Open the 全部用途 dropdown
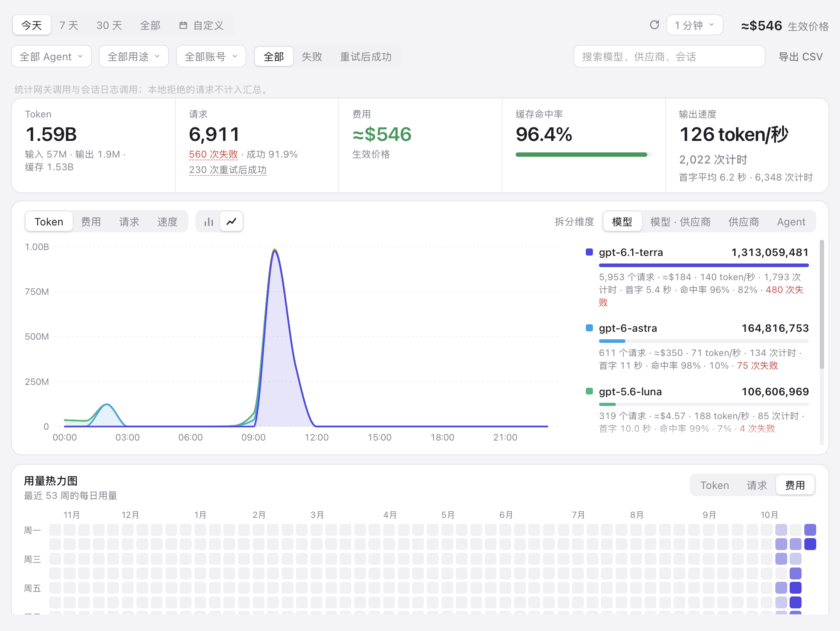The width and height of the screenshot is (840, 631). pos(134,56)
